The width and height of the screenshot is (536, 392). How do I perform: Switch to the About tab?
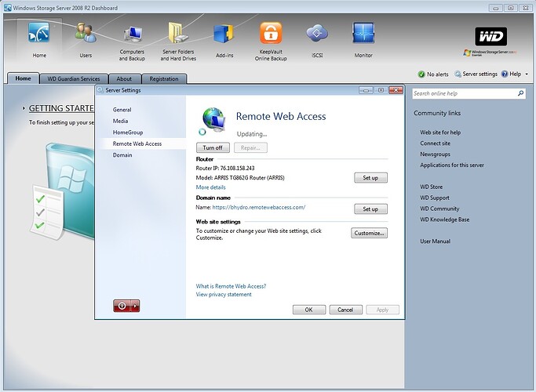124,79
